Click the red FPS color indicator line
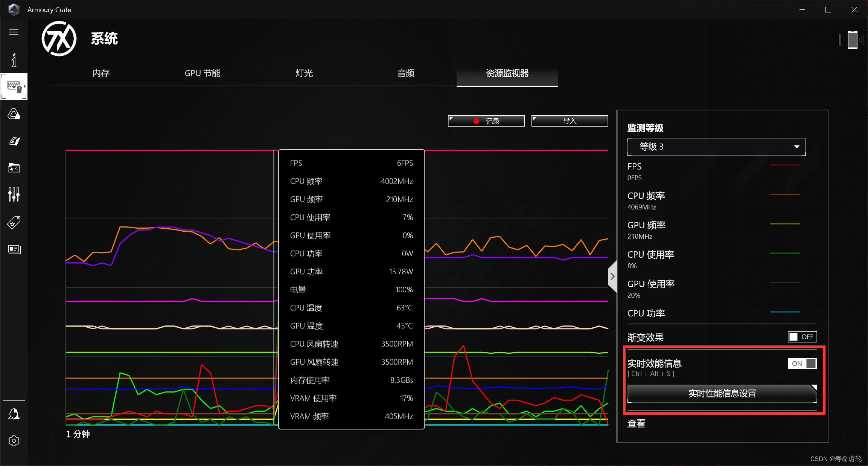The width and height of the screenshot is (868, 466). tap(785, 165)
